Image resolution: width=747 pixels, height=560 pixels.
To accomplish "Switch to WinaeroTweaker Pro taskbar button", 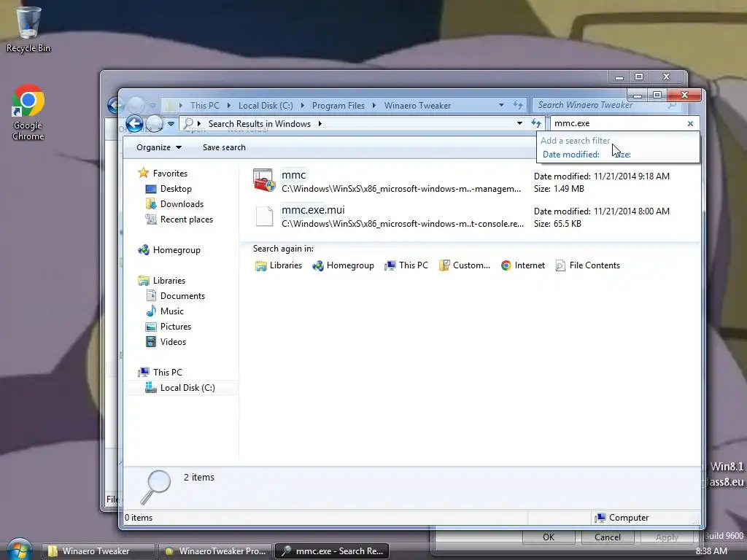I will coord(215,551).
